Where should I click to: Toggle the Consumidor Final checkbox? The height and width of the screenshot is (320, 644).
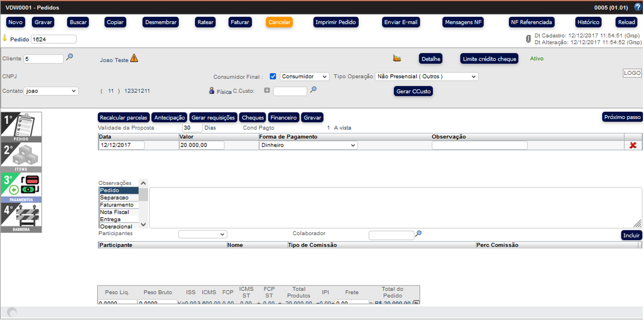(273, 77)
